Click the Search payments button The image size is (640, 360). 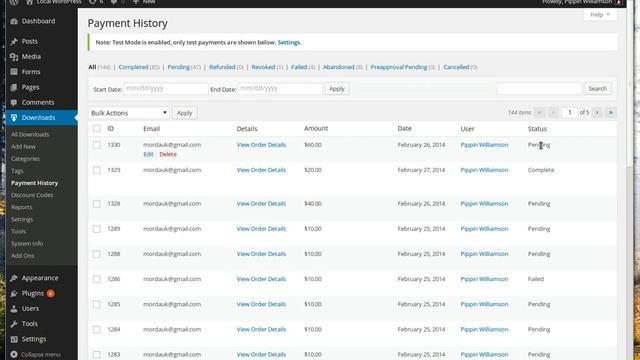[598, 89]
